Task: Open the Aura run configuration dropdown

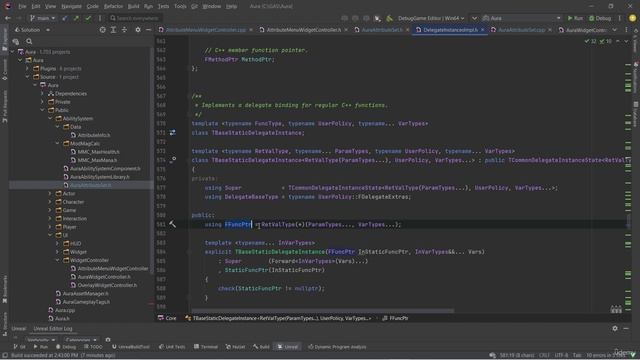Action: pyautogui.click(x=522, y=18)
